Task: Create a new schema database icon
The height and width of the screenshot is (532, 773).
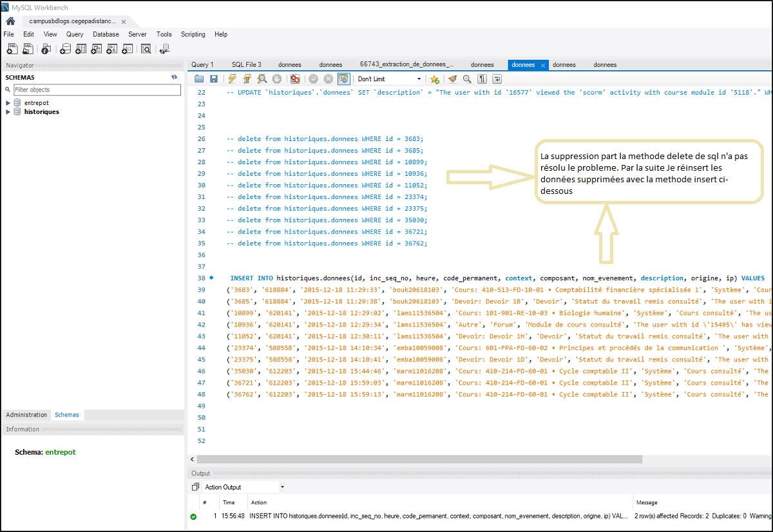Action: (x=65, y=48)
